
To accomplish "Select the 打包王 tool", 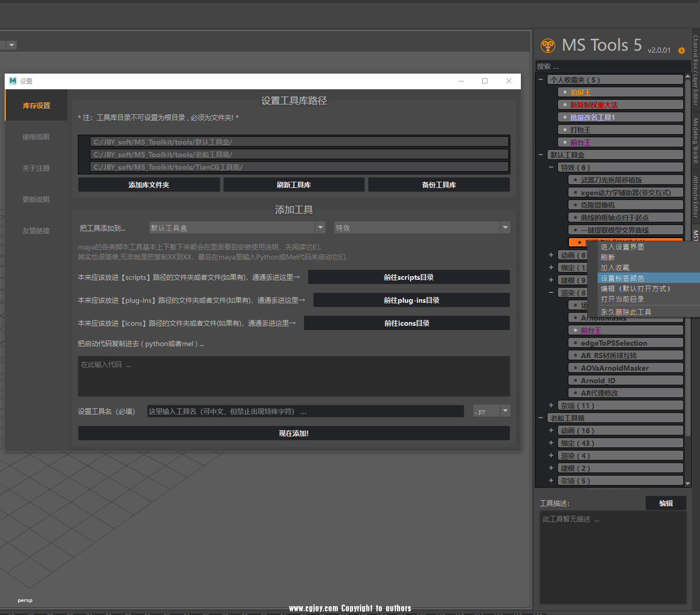I will tap(621, 130).
